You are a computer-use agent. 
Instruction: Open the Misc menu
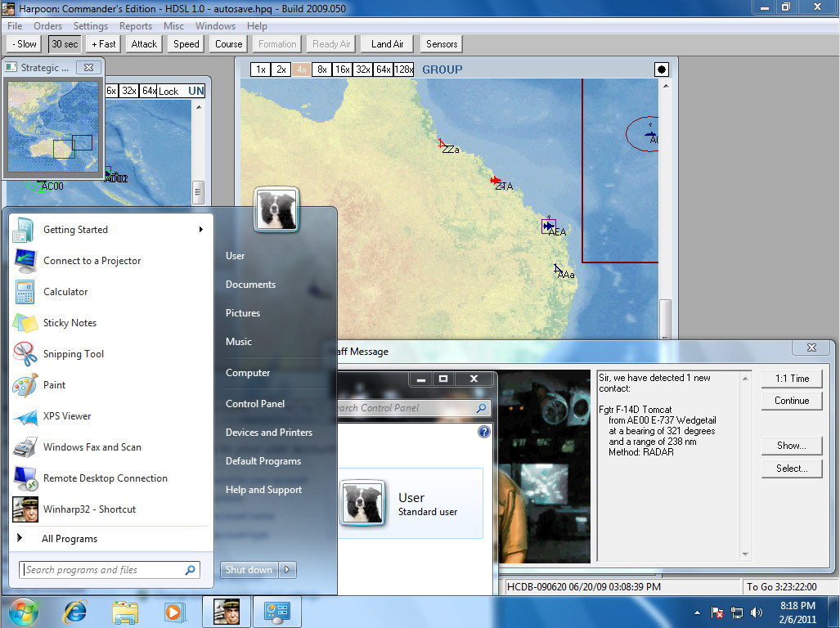tap(173, 25)
